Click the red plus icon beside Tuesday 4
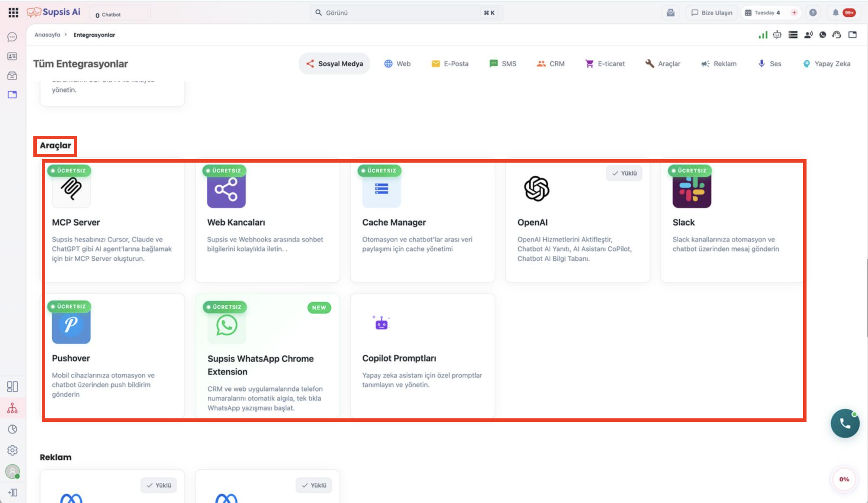 [794, 13]
